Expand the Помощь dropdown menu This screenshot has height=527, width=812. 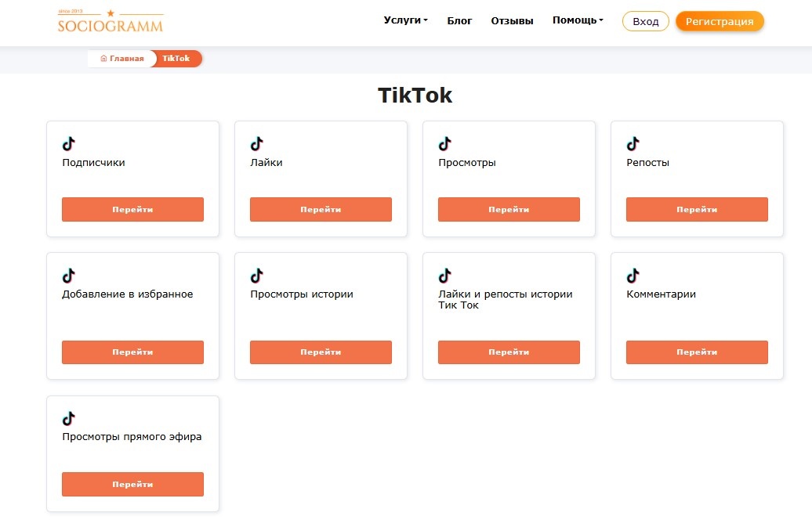point(578,20)
